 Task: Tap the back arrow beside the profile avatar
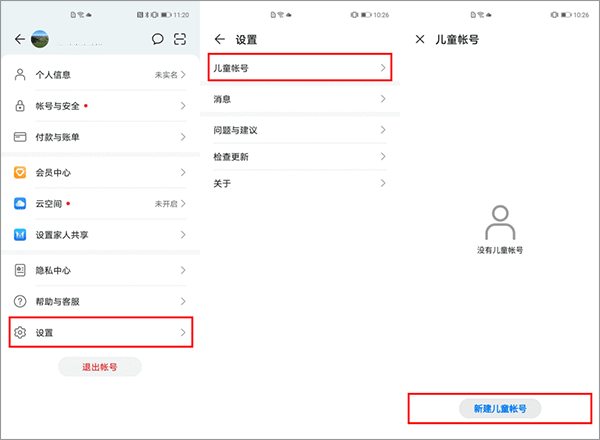pos(19,39)
